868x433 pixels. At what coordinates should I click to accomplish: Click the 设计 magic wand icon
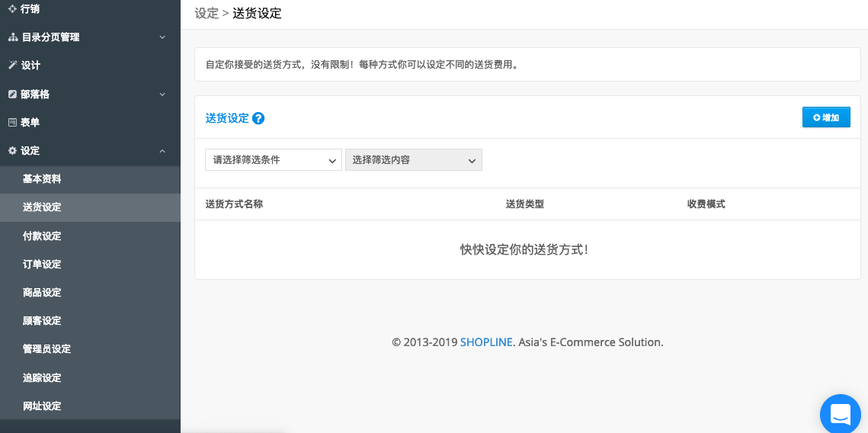tap(13, 66)
